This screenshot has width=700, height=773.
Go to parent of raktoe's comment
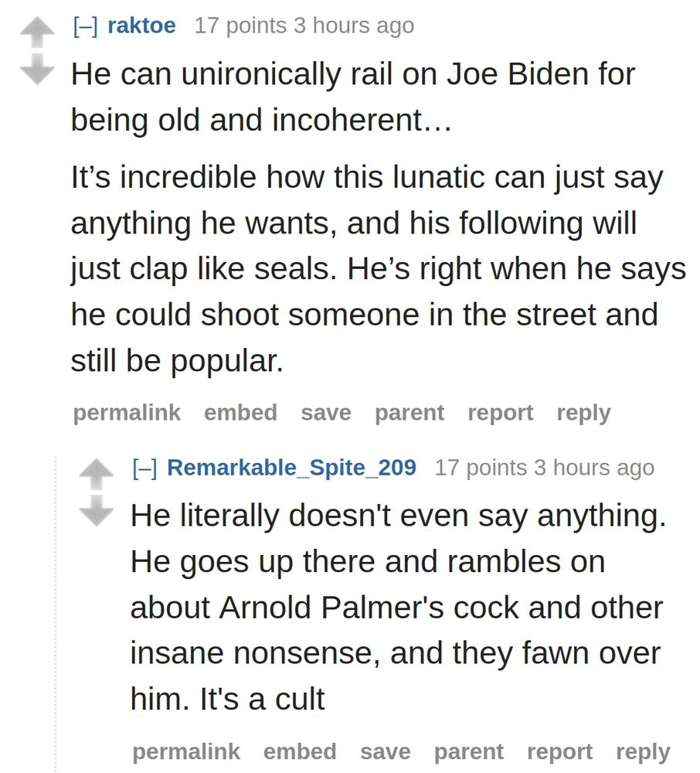click(x=409, y=413)
